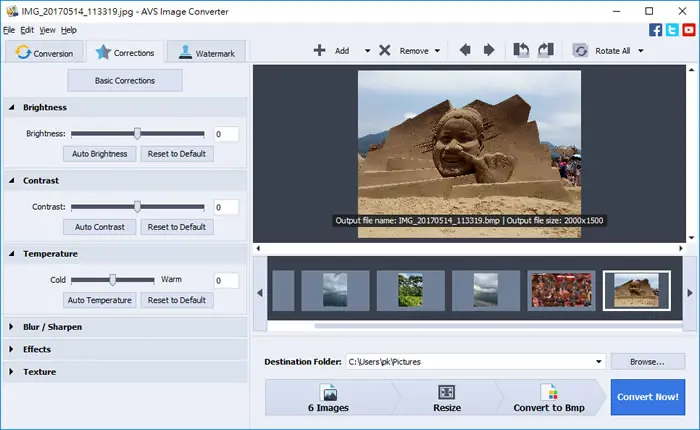The width and height of the screenshot is (700, 430).
Task: Switch to the Watermark tab
Action: pos(206,52)
